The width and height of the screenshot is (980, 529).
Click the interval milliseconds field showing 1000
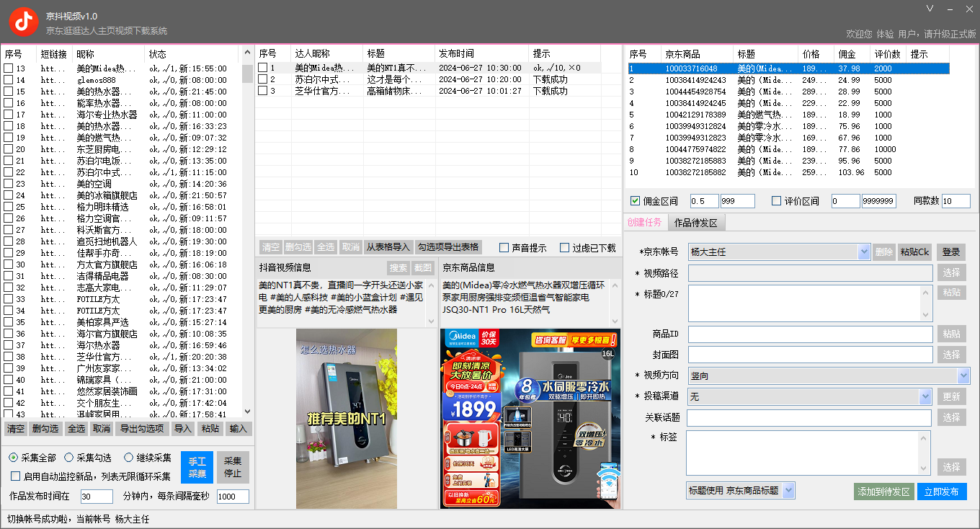[x=233, y=497]
